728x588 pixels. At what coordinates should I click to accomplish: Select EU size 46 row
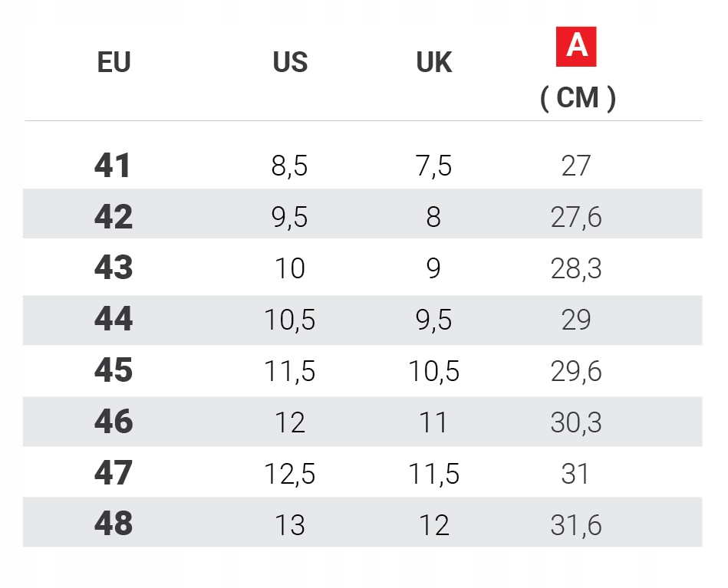click(114, 422)
